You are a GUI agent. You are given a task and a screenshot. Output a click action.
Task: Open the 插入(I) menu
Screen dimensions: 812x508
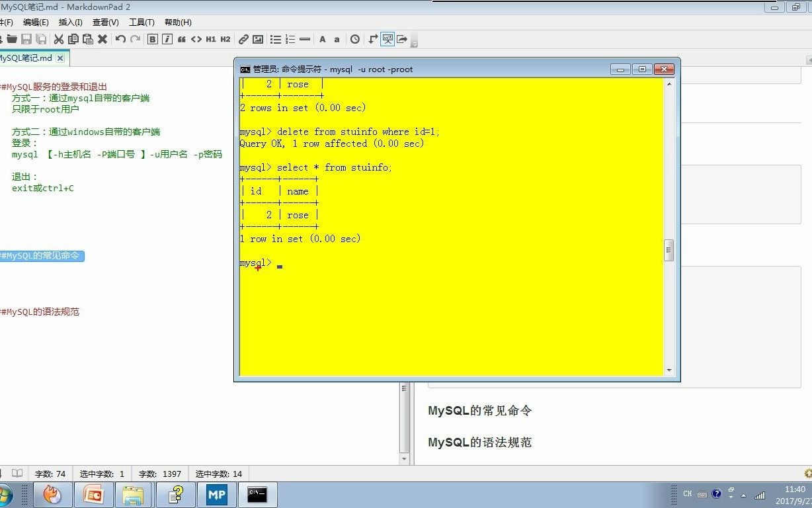pyautogui.click(x=71, y=22)
